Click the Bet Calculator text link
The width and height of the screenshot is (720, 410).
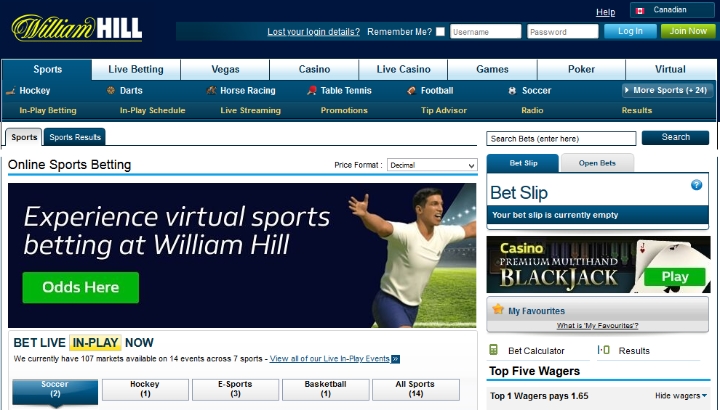536,351
